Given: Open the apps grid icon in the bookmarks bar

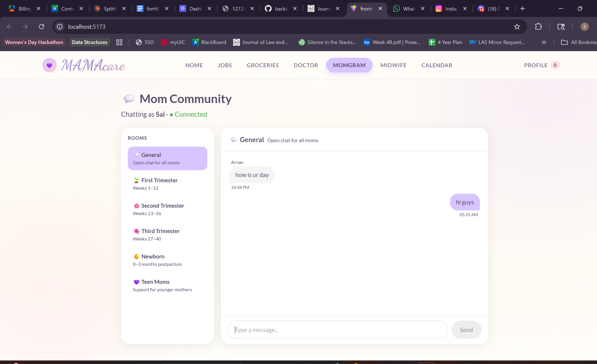Looking at the screenshot, I should [119, 42].
